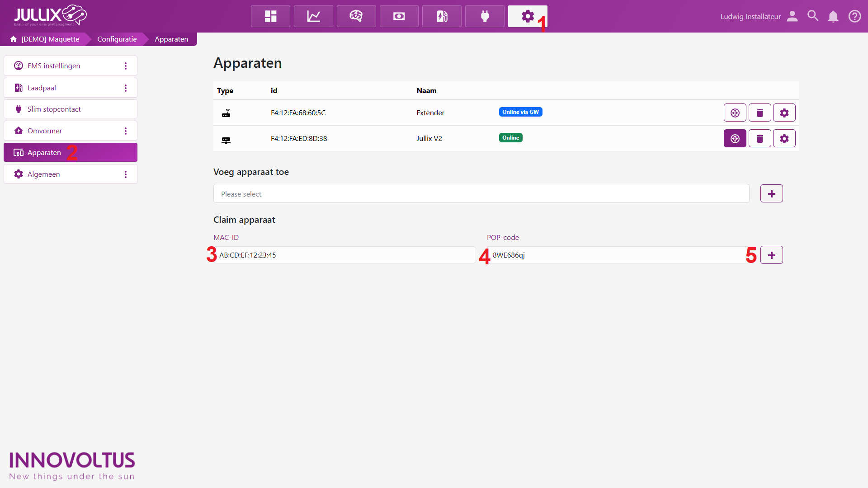Open the dashboard tiles view icon
The image size is (868, 488).
pos(270,16)
